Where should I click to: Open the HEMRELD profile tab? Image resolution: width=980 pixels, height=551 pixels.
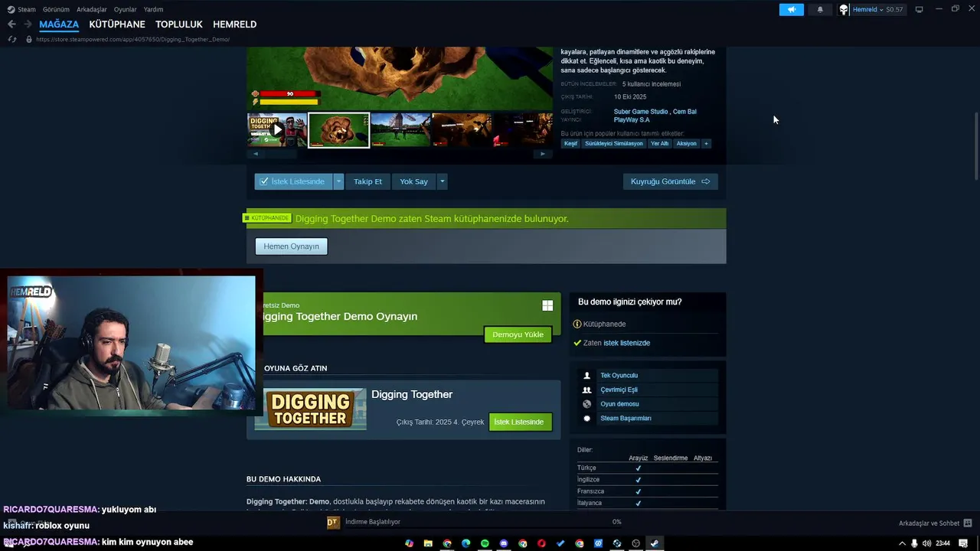tap(234, 24)
